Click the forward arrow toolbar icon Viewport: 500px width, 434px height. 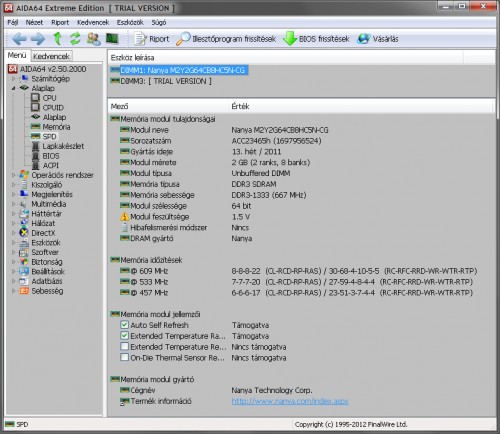click(38, 39)
